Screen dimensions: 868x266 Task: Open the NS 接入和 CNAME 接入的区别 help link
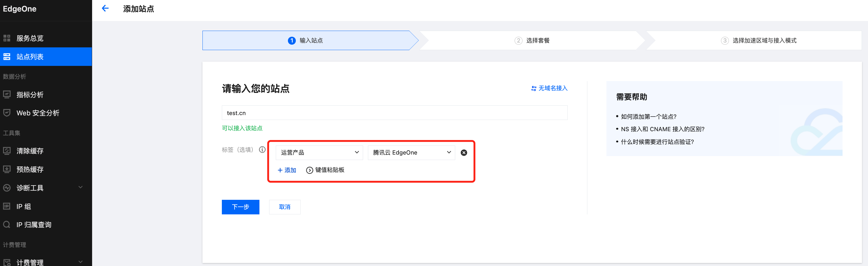[x=663, y=129]
